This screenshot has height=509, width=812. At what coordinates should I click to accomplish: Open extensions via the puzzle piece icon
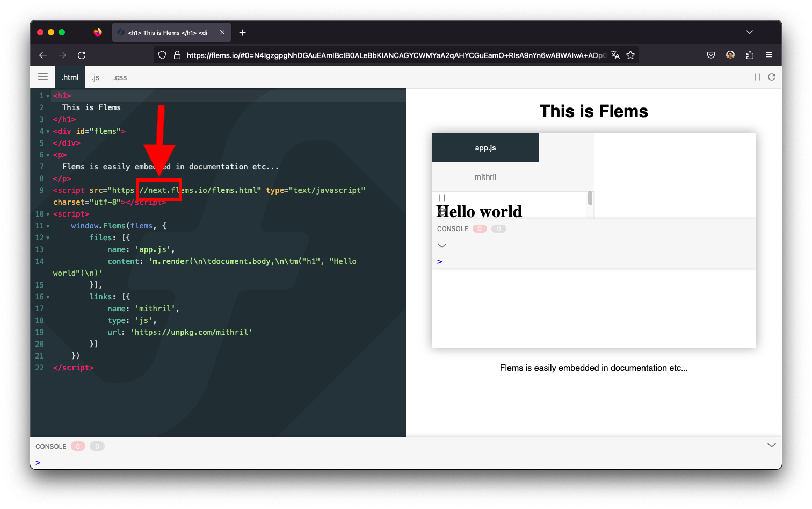pyautogui.click(x=749, y=54)
